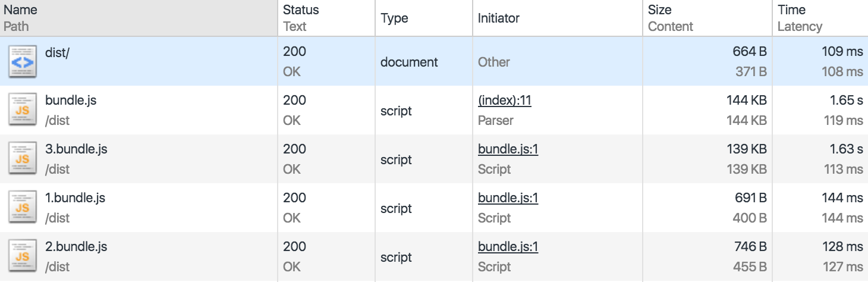Sort by the Time column header

click(791, 10)
